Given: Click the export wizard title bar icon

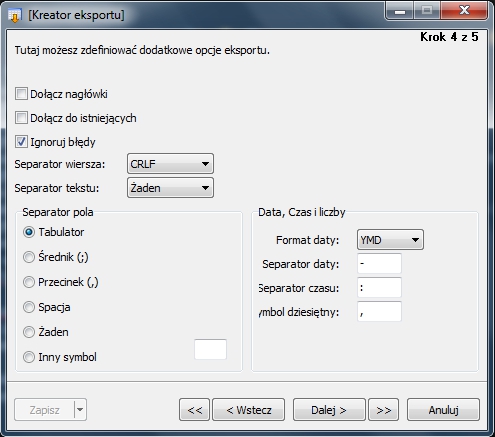Looking at the screenshot, I should (x=14, y=16).
